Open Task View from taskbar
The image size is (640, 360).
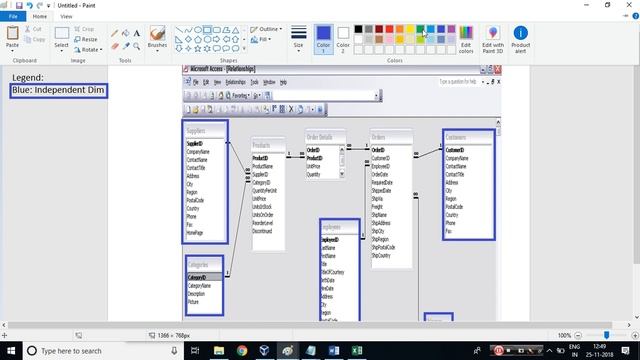point(195,351)
